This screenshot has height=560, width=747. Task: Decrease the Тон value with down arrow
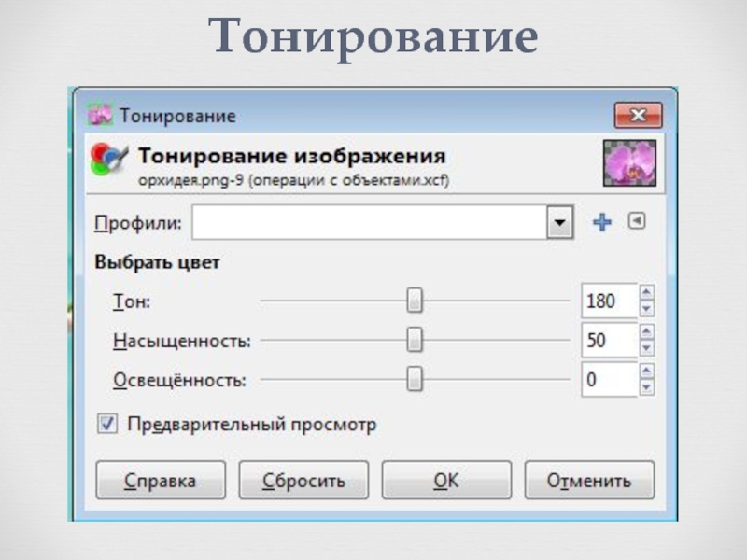click(x=647, y=309)
